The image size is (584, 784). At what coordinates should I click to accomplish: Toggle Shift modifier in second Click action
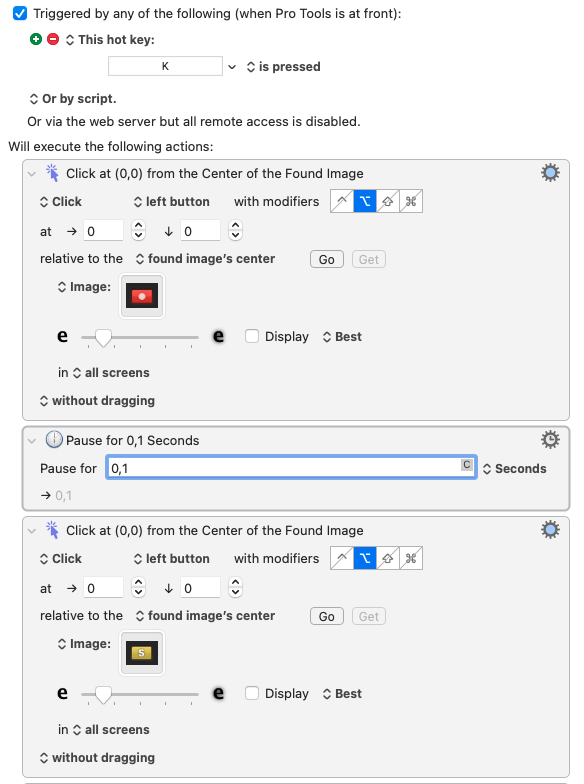click(388, 558)
